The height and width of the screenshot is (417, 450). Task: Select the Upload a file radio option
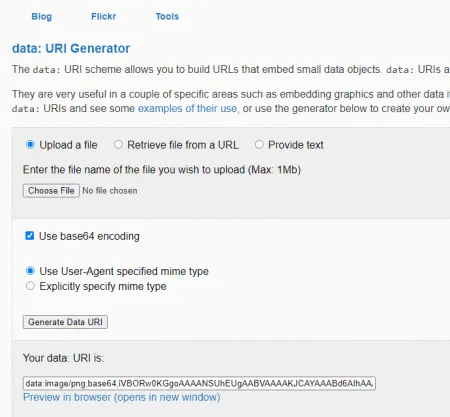30,145
